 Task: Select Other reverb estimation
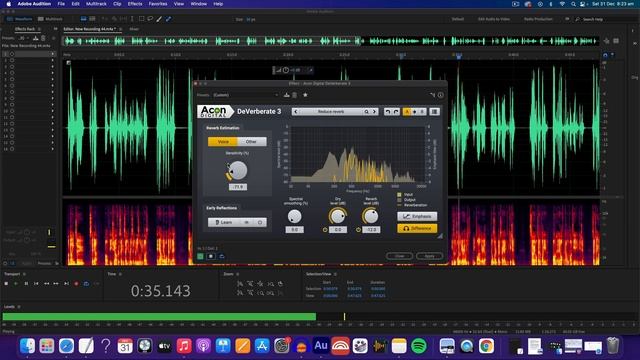click(x=251, y=142)
